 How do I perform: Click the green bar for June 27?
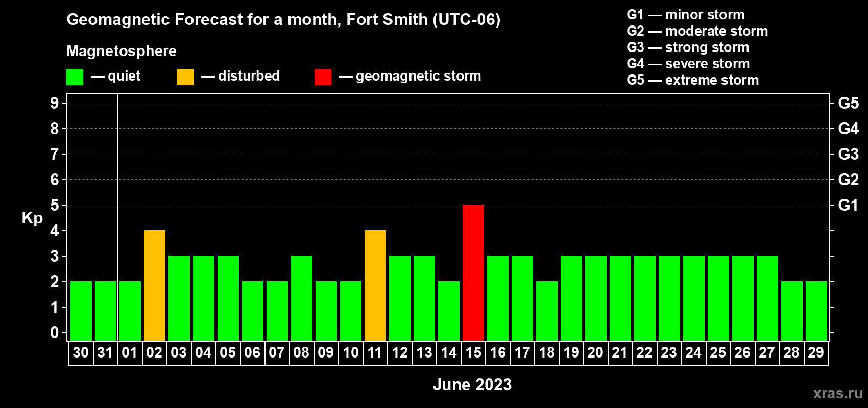click(767, 298)
